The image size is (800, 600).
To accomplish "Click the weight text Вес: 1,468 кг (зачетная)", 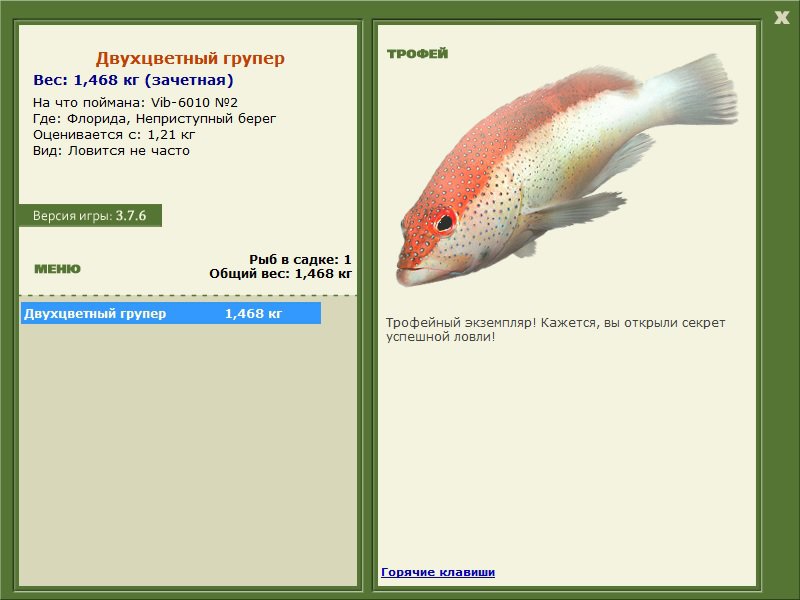I will pyautogui.click(x=133, y=80).
